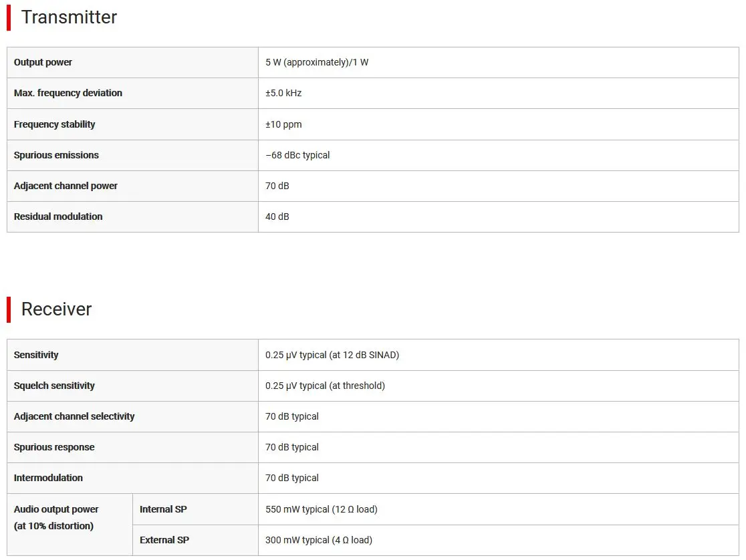
Task: Click the 300 mW typical (4 Ω load) value
Action: pyautogui.click(x=319, y=540)
